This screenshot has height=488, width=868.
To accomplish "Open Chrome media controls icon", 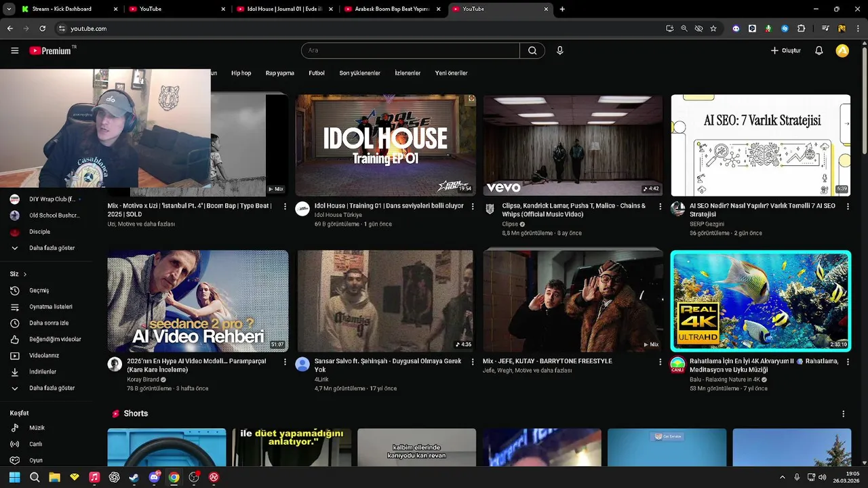I will pyautogui.click(x=825, y=28).
